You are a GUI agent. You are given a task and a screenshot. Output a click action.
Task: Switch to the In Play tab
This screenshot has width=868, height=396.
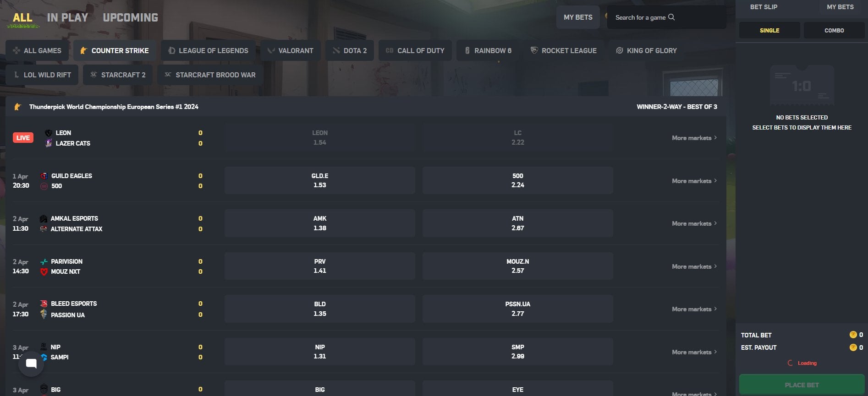(x=67, y=17)
